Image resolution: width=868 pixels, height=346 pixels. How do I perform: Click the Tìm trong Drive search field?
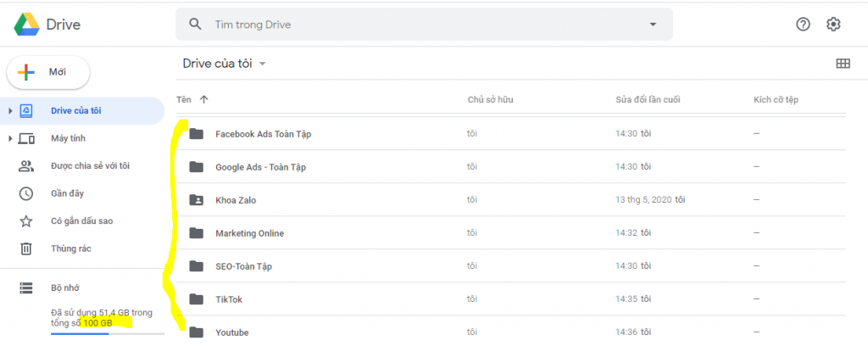point(424,25)
